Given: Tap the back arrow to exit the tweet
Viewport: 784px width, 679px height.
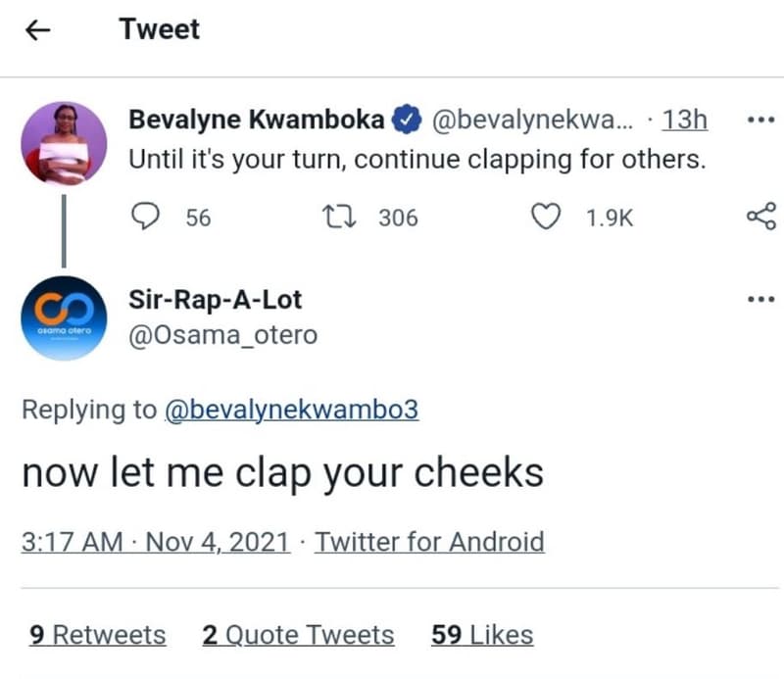Looking at the screenshot, I should click(x=36, y=29).
